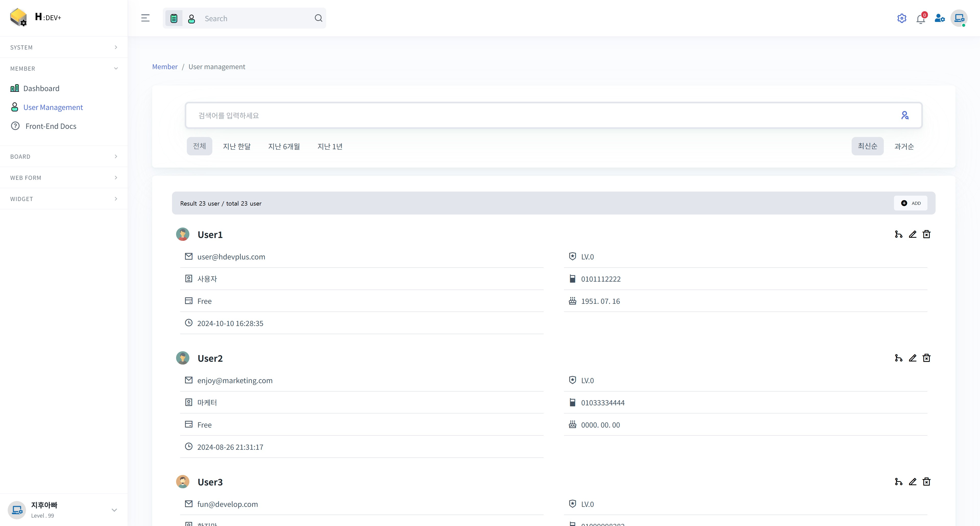Edit User1 with the pencil icon

click(913, 234)
